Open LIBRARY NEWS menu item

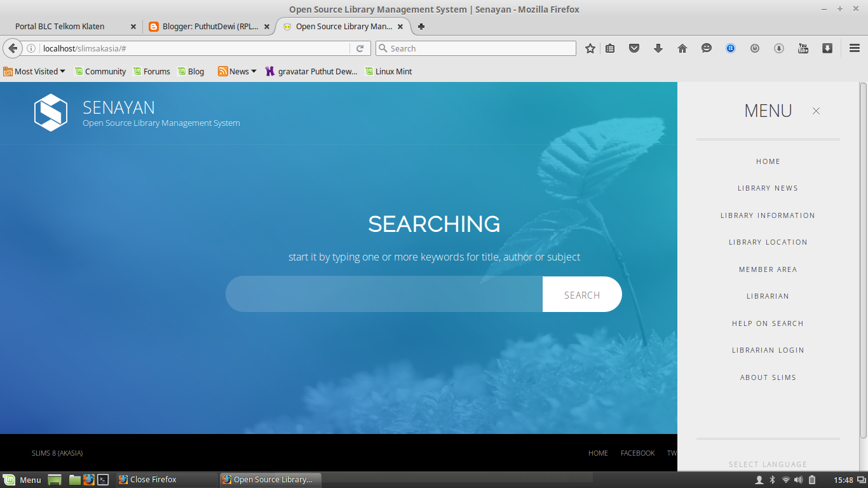tap(768, 188)
